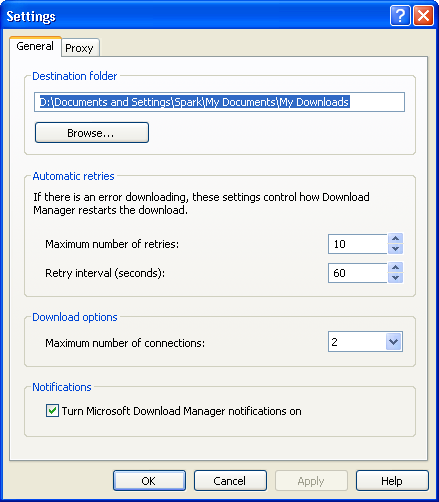The height and width of the screenshot is (502, 439).
Task: Switch to the Proxy tab
Action: point(80,48)
